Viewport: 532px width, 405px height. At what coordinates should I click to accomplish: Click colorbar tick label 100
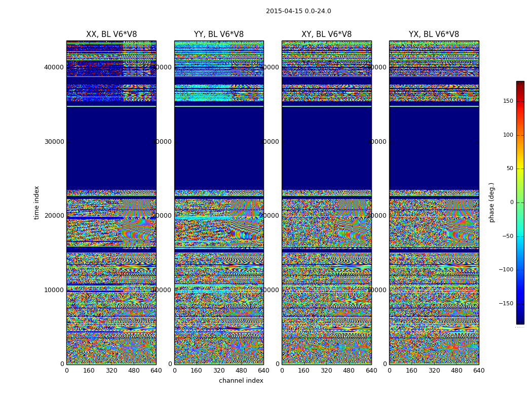pos(508,135)
